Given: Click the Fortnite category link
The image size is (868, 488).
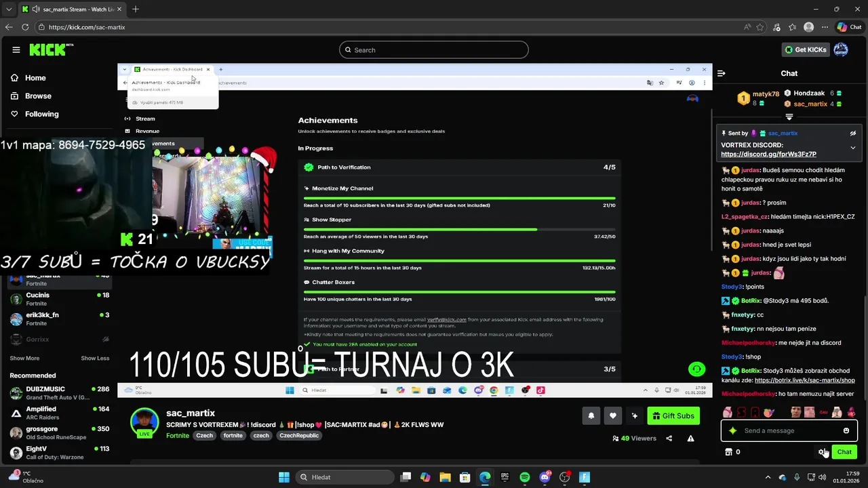Looking at the screenshot, I should (x=178, y=436).
